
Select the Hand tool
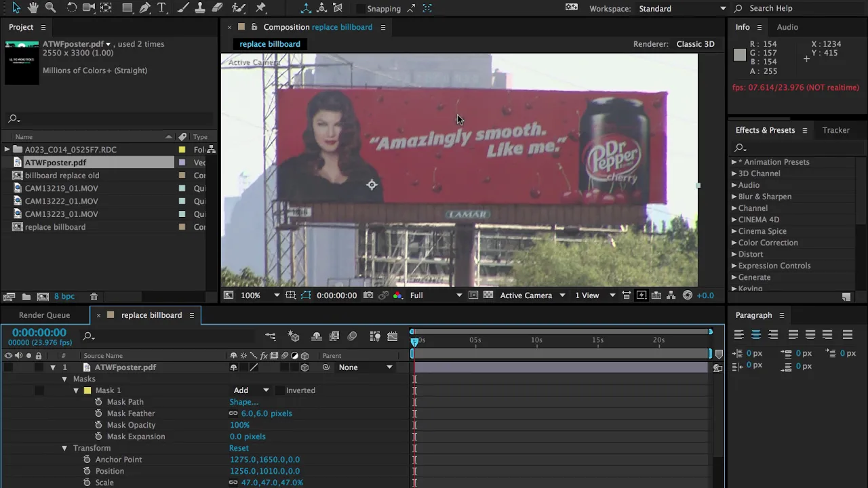tap(33, 8)
